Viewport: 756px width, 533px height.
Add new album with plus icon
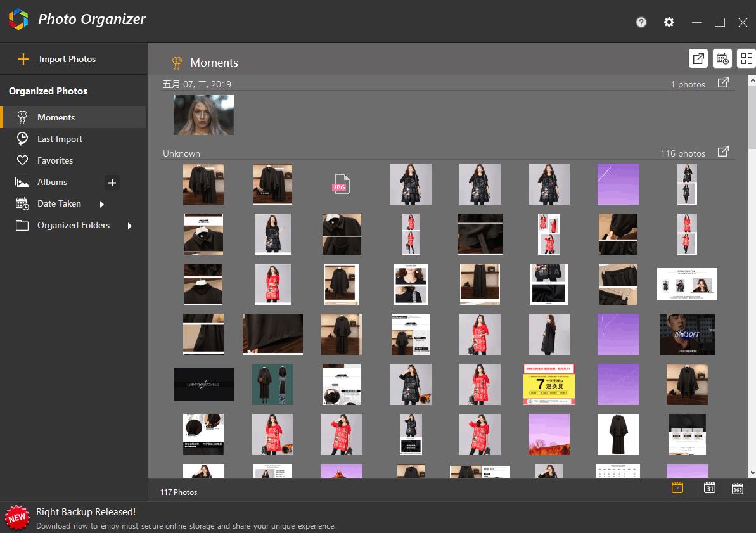click(x=112, y=183)
